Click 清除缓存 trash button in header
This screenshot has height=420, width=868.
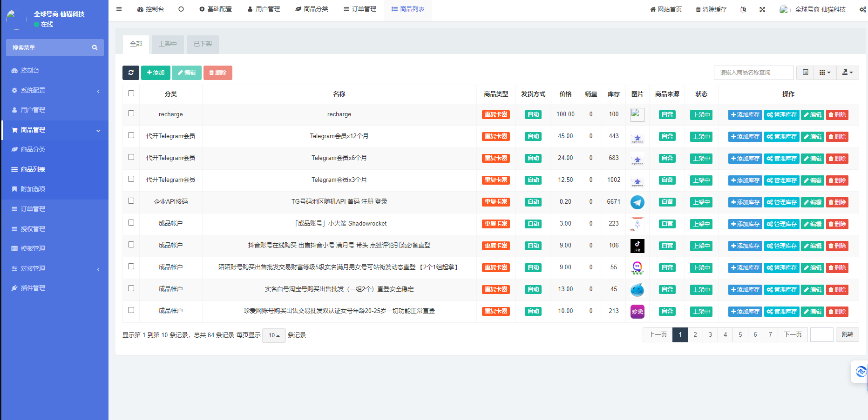click(711, 9)
